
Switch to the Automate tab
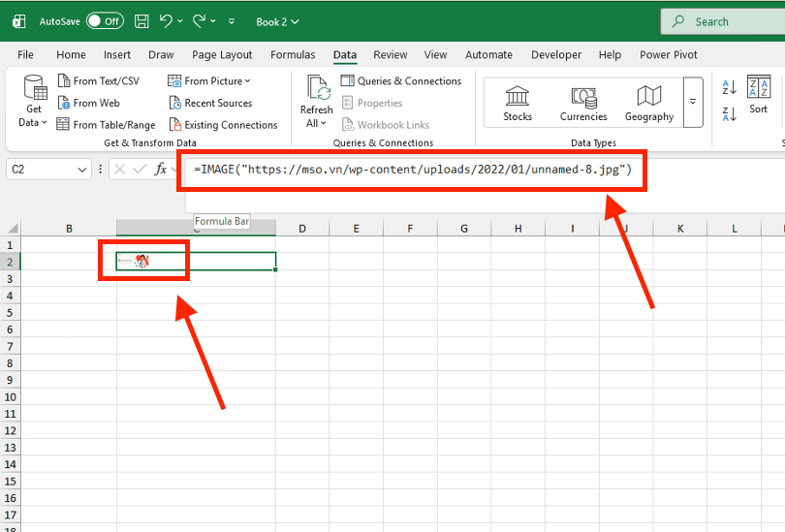(x=488, y=54)
